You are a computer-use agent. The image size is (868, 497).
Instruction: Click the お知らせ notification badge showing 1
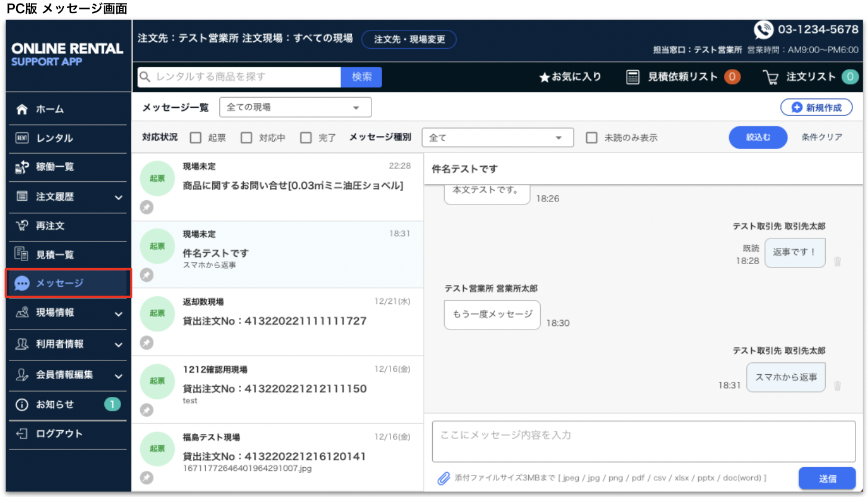pyautogui.click(x=113, y=405)
